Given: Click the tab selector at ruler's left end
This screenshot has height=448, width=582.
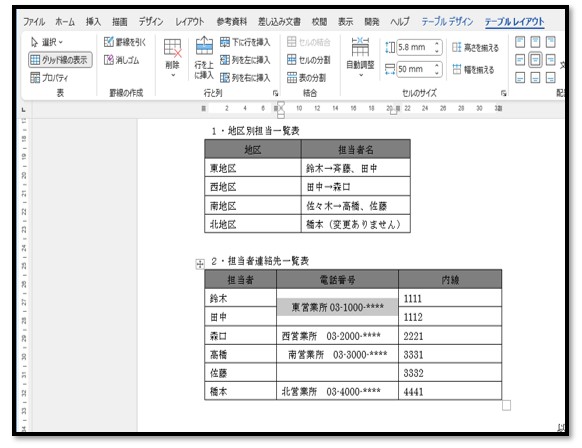Looking at the screenshot, I should [x=24, y=110].
